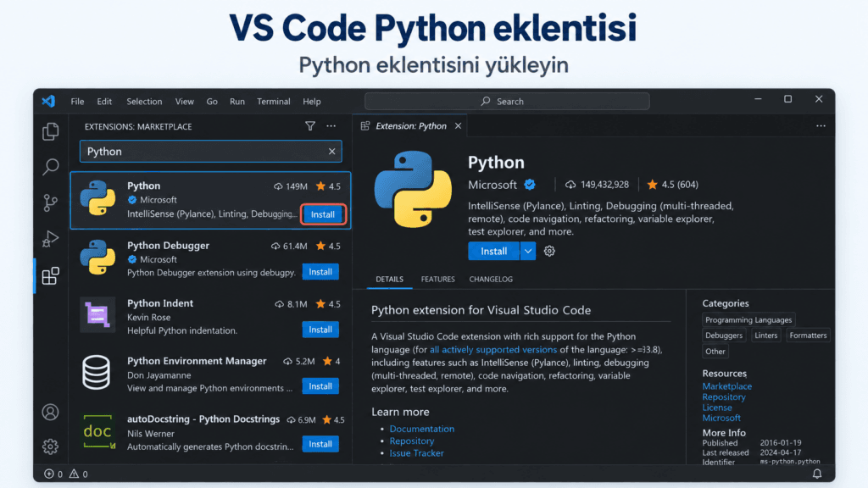Screen dimensions: 868x488
Task: Select the Extension: Python editor tab
Action: click(x=411, y=126)
